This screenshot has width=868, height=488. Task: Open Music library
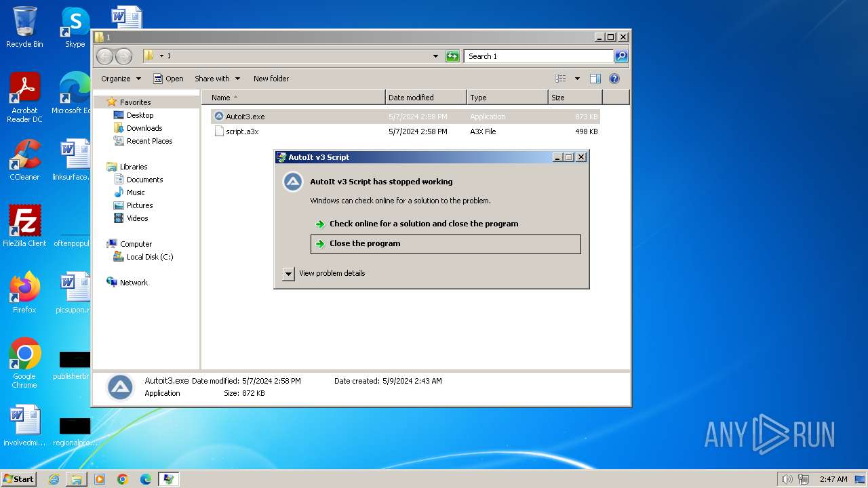tap(136, 192)
